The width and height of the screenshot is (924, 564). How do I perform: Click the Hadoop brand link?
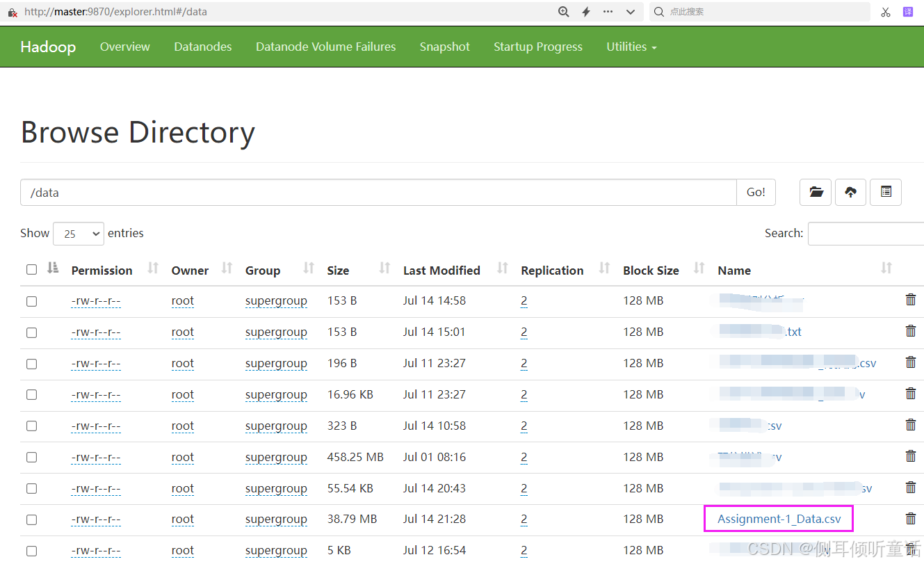[x=48, y=47]
